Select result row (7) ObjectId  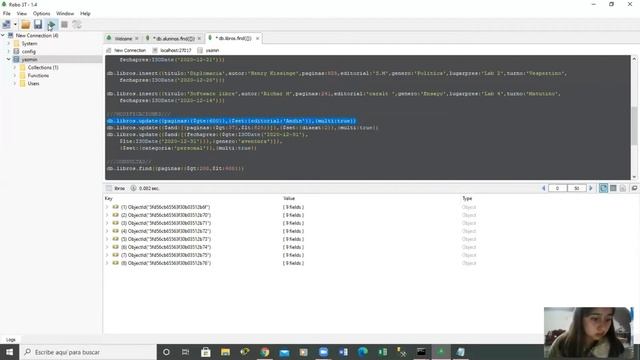click(x=166, y=255)
